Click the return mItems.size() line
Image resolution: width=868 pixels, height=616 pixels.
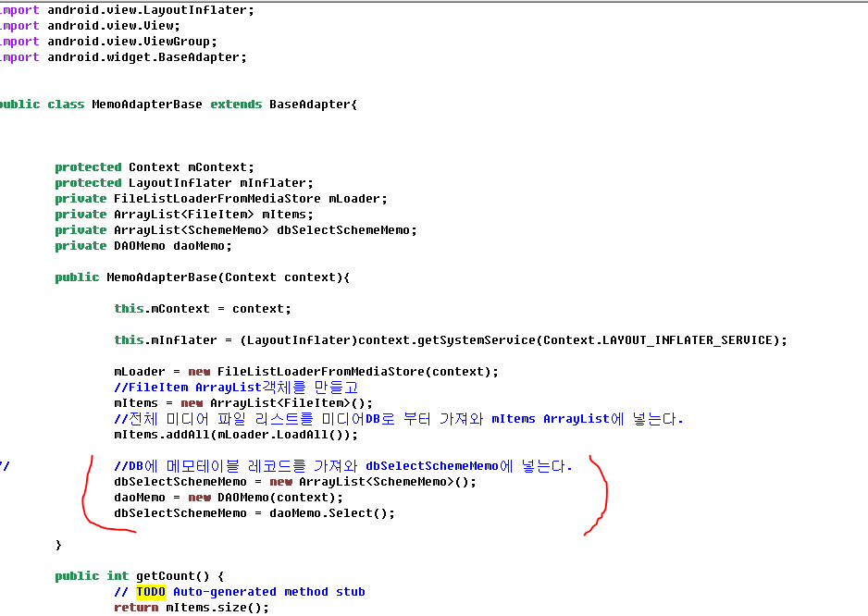coord(192,608)
